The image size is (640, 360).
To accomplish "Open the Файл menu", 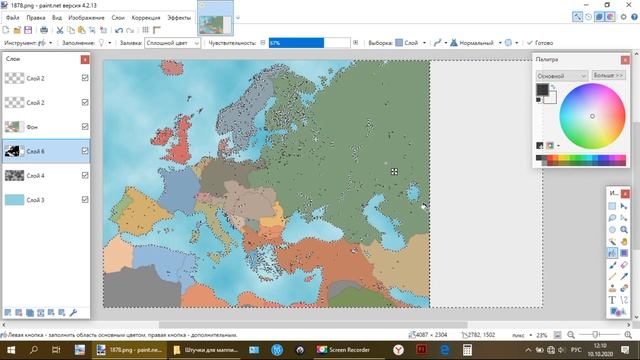I will (x=13, y=18).
